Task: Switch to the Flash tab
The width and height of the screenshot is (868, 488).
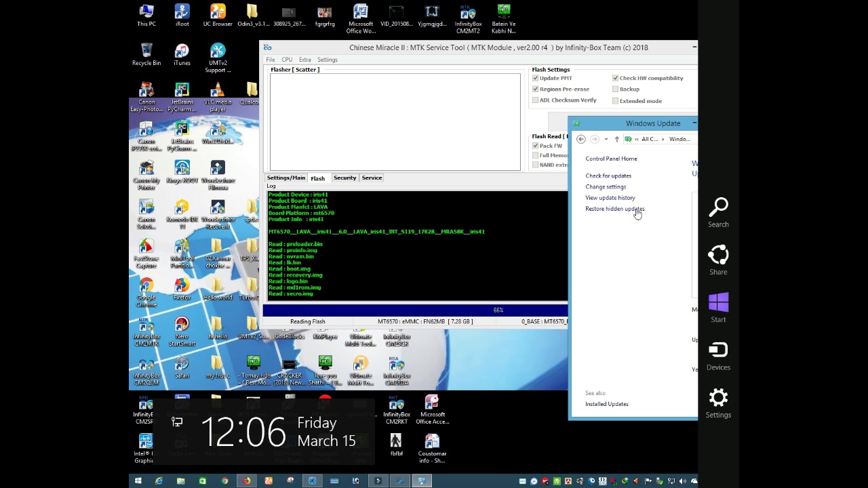Action: (317, 178)
